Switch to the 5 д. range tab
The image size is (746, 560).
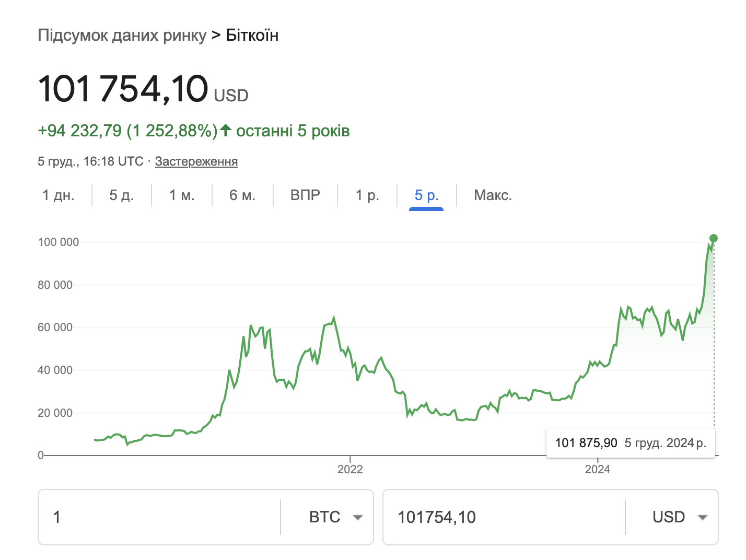(x=122, y=195)
